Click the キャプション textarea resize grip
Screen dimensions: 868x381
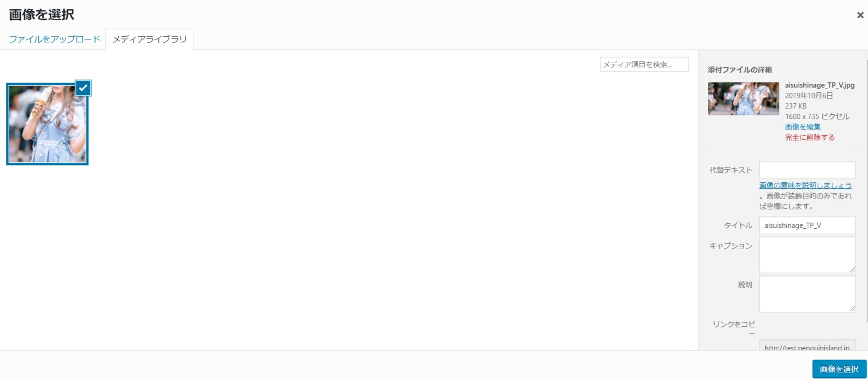852,270
